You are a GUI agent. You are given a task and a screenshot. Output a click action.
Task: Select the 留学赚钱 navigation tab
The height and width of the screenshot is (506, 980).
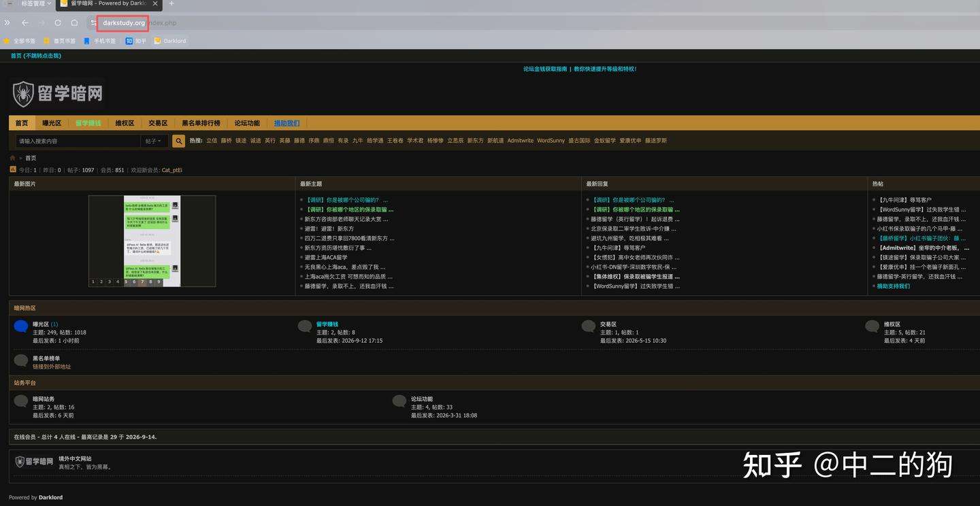click(x=88, y=123)
